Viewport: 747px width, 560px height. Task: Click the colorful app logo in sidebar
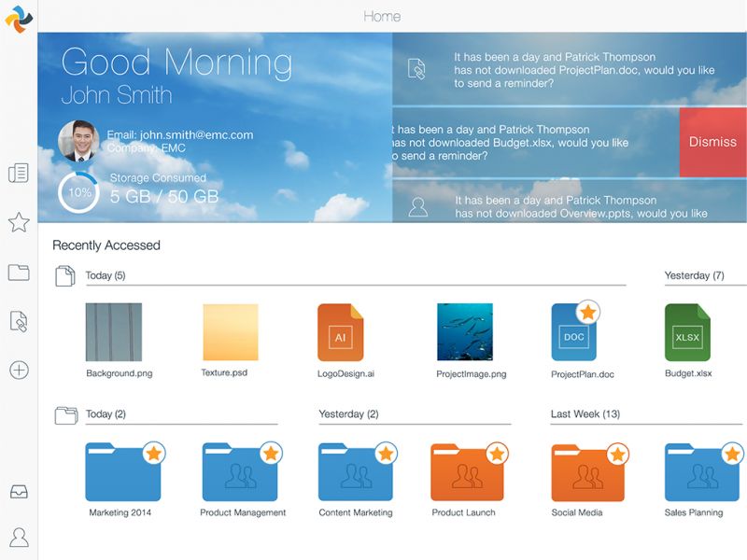pyautogui.click(x=19, y=19)
